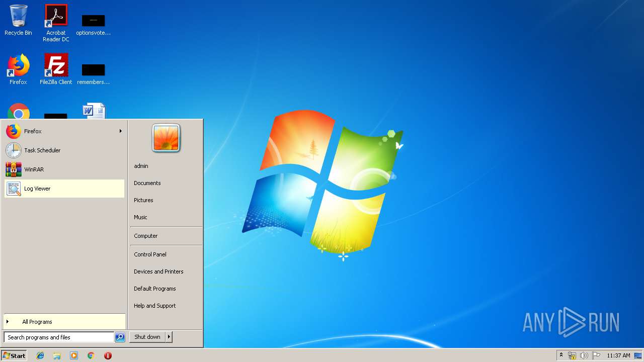Launch WinRAR from the Start menu
This screenshot has width=644, height=362.
(64, 169)
